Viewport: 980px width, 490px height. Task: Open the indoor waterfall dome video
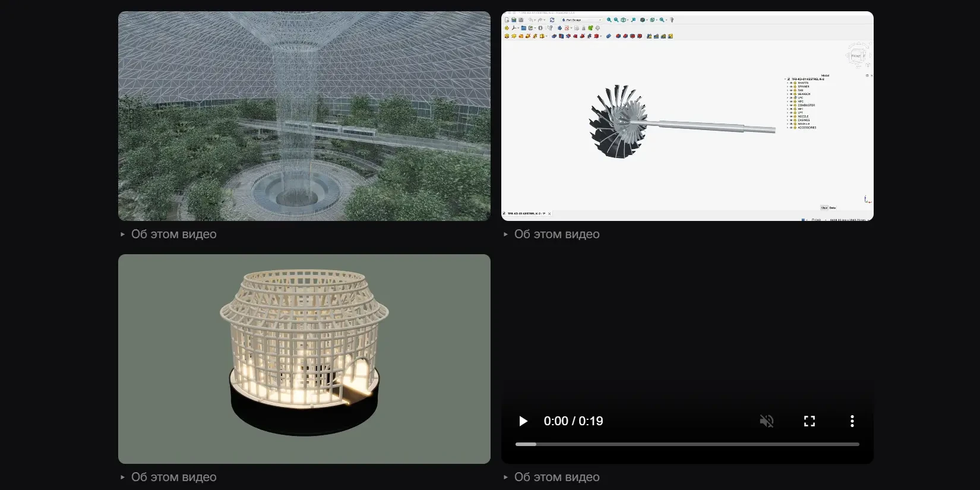coord(304,116)
